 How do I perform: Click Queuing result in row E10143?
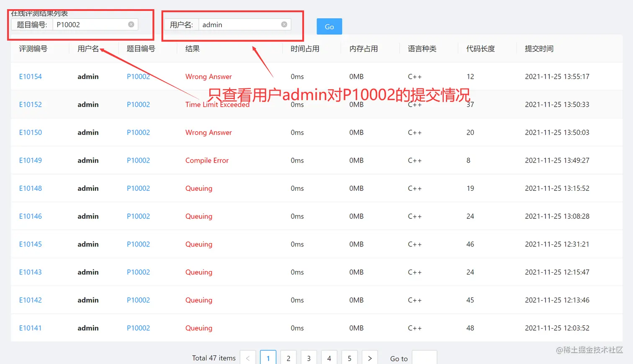199,272
